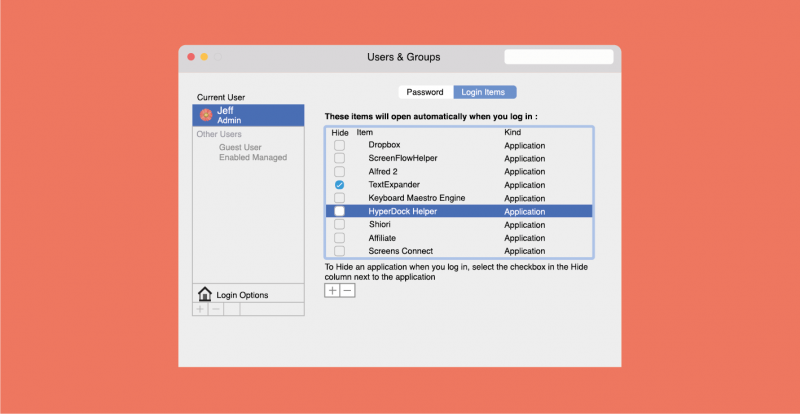The width and height of the screenshot is (800, 414).
Task: Switch to the Password tab
Action: coord(425,92)
